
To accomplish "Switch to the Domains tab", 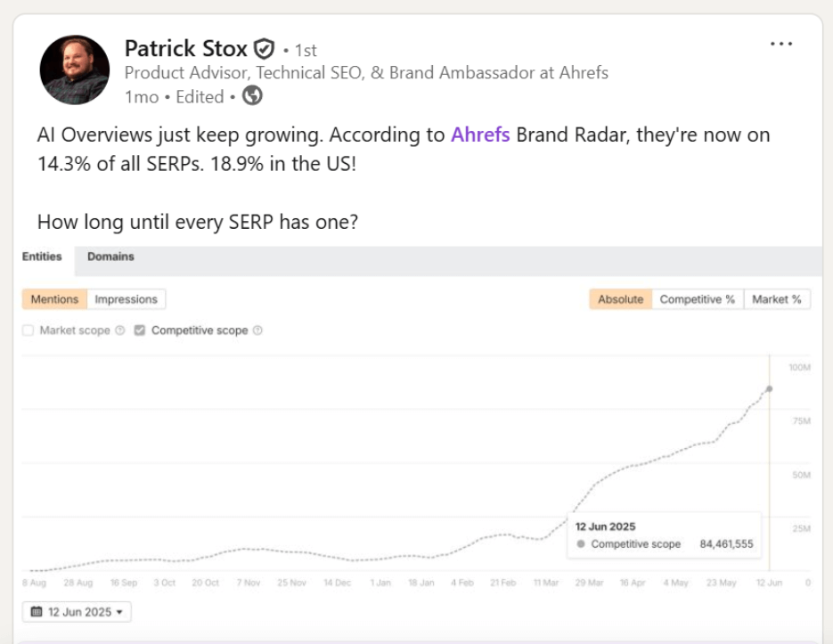I will click(110, 257).
